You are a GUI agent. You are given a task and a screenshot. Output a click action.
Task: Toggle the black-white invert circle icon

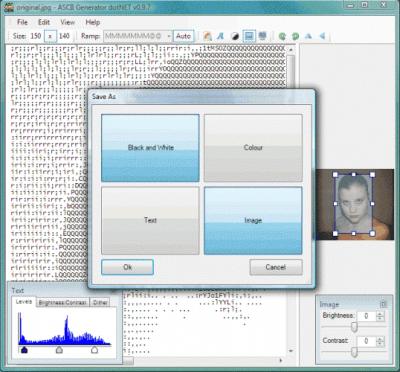[235, 36]
